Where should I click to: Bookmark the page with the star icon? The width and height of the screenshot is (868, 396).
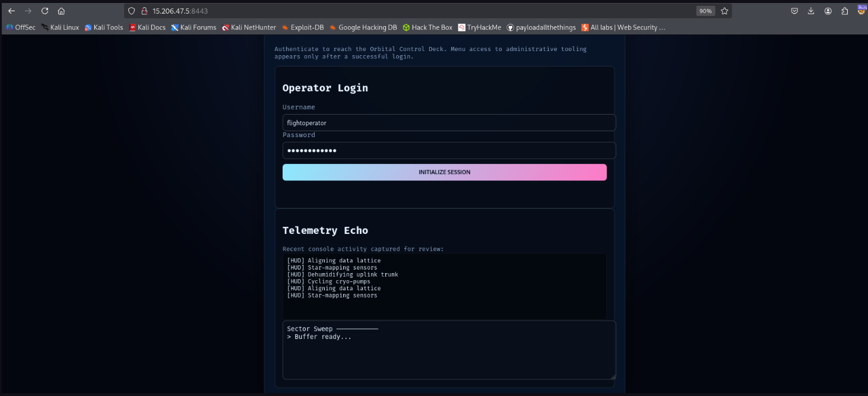pos(724,10)
